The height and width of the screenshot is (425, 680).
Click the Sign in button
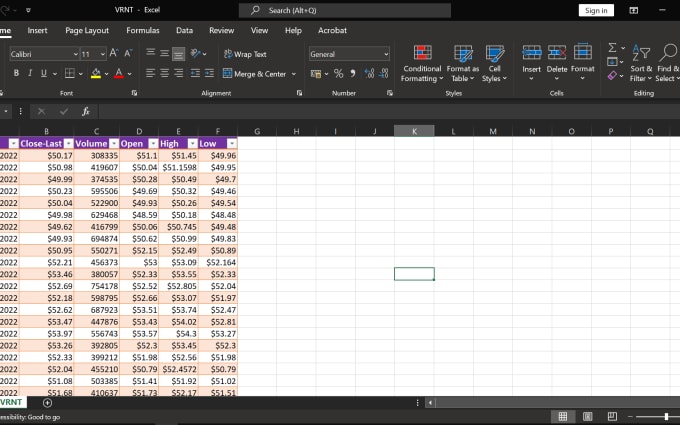596,10
